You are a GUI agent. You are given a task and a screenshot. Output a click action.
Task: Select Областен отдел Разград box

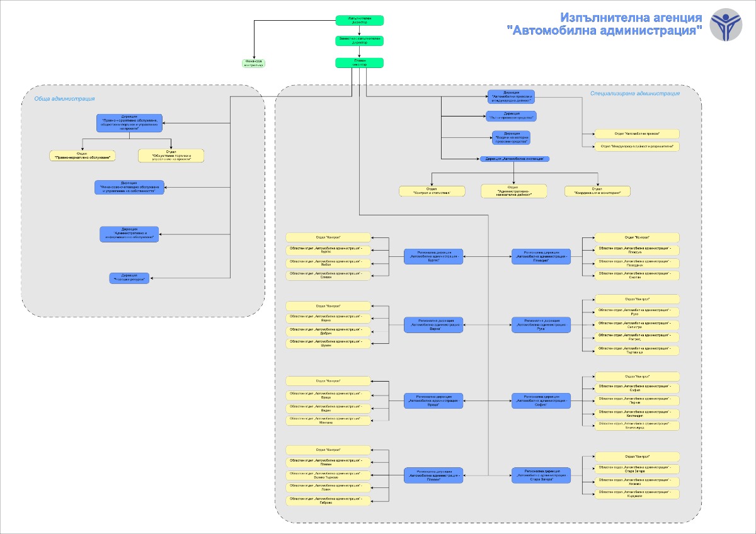pos(638,338)
